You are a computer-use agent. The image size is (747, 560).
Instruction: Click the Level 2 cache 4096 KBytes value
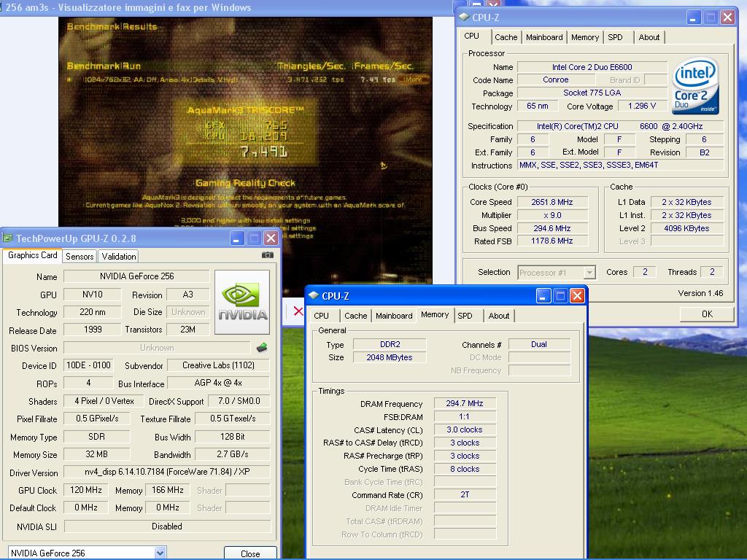686,228
